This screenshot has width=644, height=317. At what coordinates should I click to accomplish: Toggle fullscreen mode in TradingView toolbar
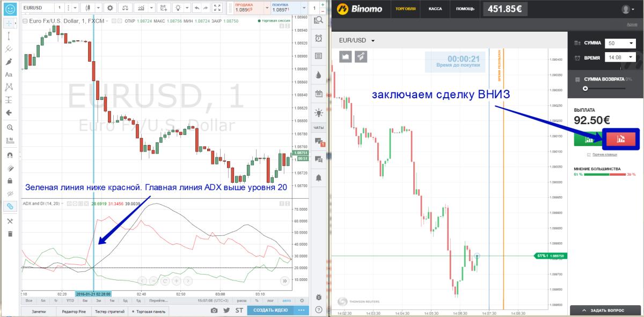(x=217, y=8)
